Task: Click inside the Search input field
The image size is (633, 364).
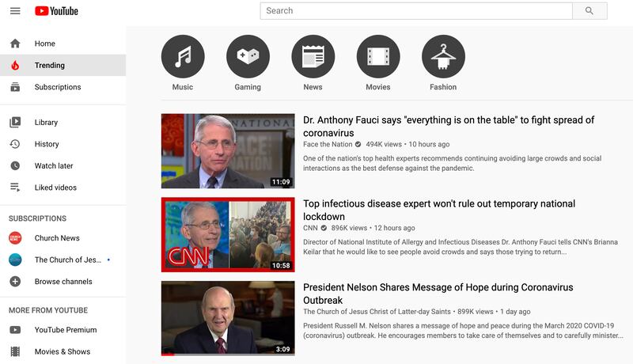Action: click(x=415, y=11)
